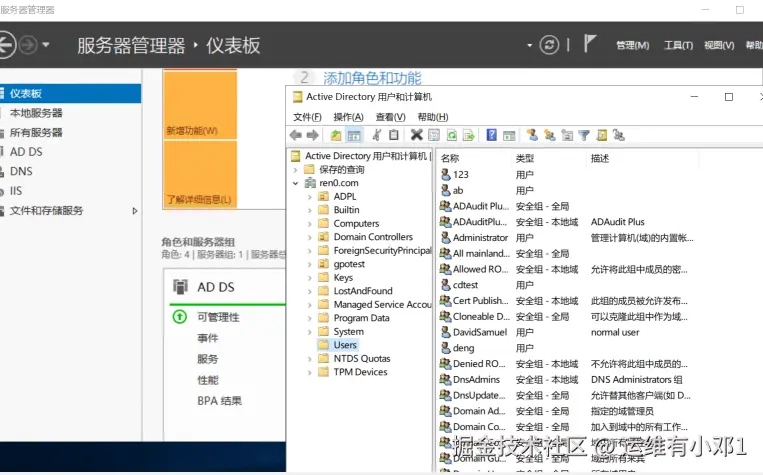Click 可管理性 in the AD DS tile
The image size is (763, 475).
[x=218, y=317]
